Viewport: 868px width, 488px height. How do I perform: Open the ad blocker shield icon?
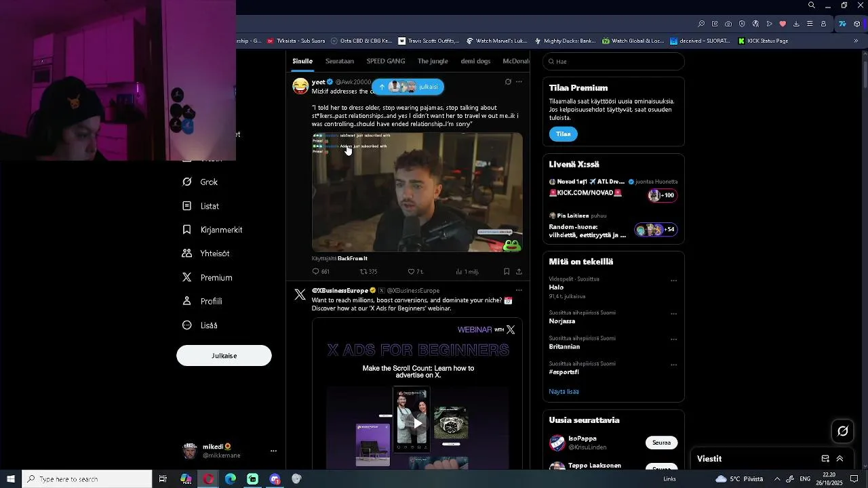point(742,24)
